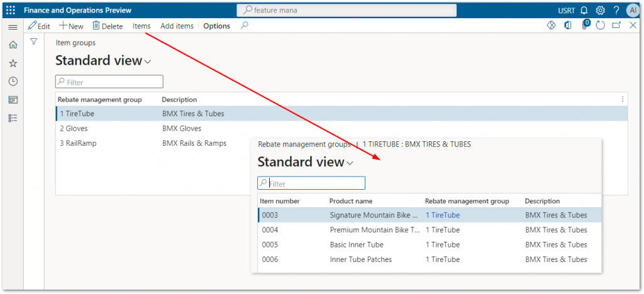644x294 pixels.
Task: Click Delete in action bar
Action: point(108,26)
